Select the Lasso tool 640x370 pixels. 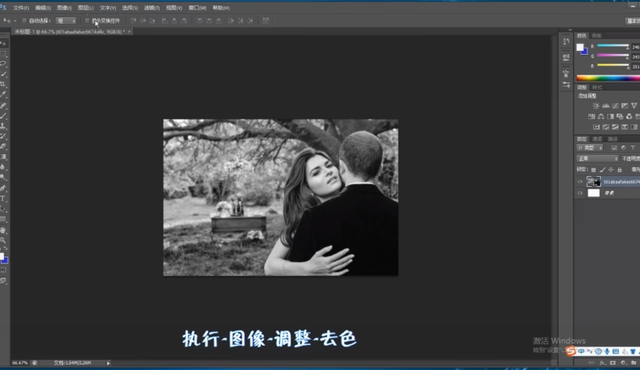3,64
